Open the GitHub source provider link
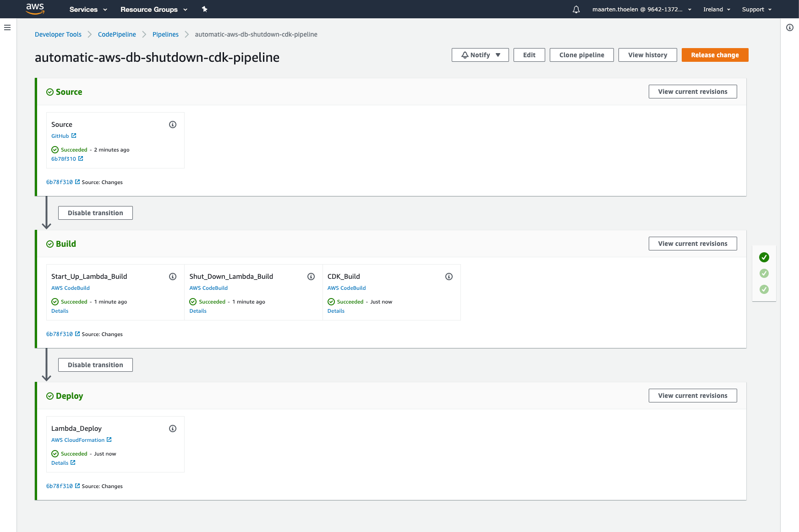The image size is (799, 532). (x=60, y=136)
